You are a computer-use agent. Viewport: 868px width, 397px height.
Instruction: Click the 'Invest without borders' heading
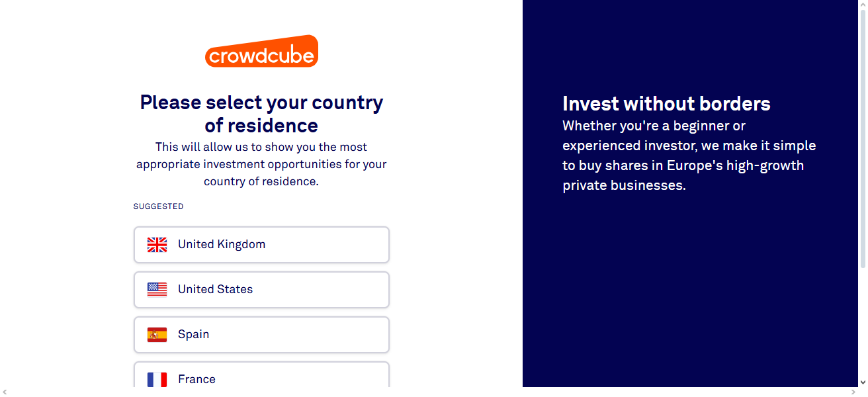pyautogui.click(x=666, y=103)
